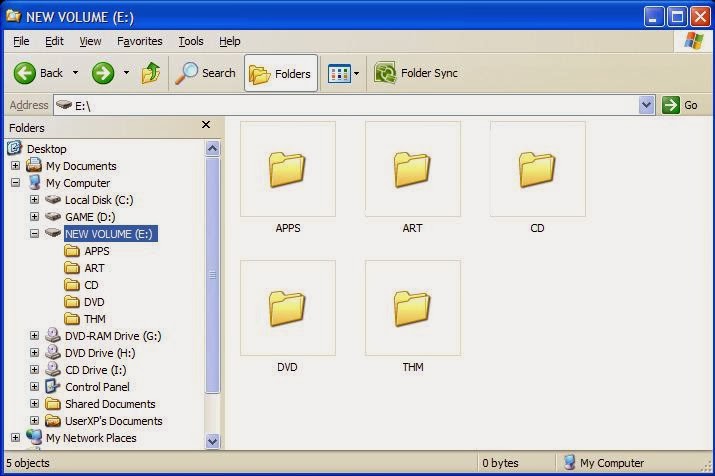This screenshot has height=476, width=715.
Task: Select Desktop in the folder tree
Action: pos(47,149)
